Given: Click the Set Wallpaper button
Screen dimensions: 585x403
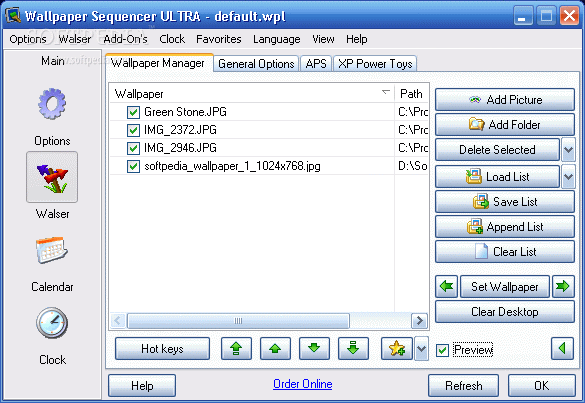Looking at the screenshot, I should pyautogui.click(x=505, y=287).
